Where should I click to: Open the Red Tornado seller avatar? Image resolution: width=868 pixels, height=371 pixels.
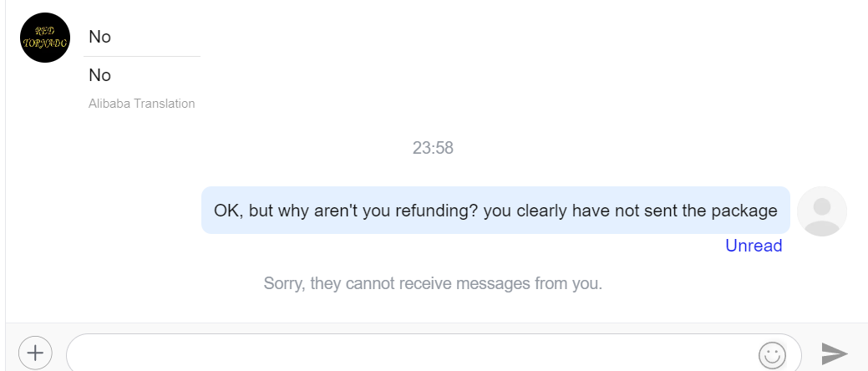[45, 38]
